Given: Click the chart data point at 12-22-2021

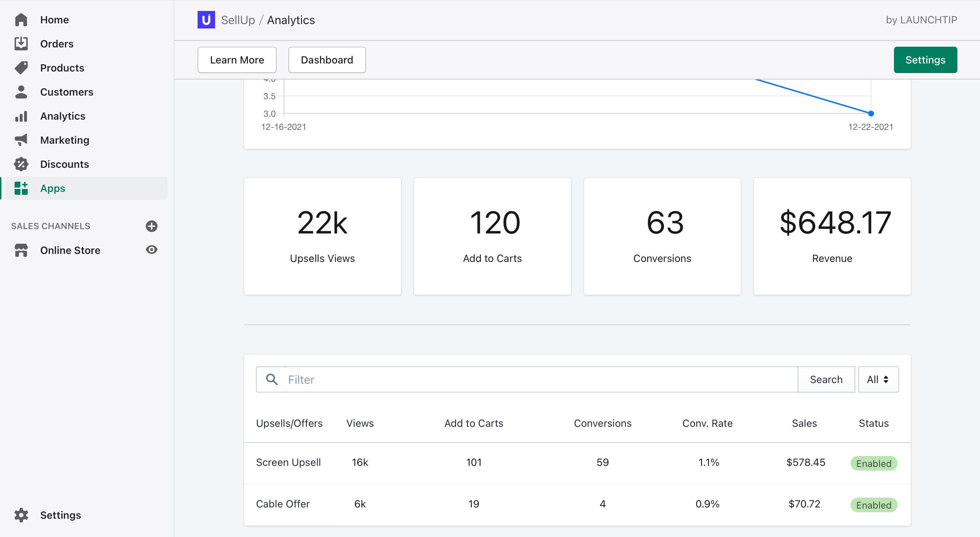Looking at the screenshot, I should coord(871,113).
